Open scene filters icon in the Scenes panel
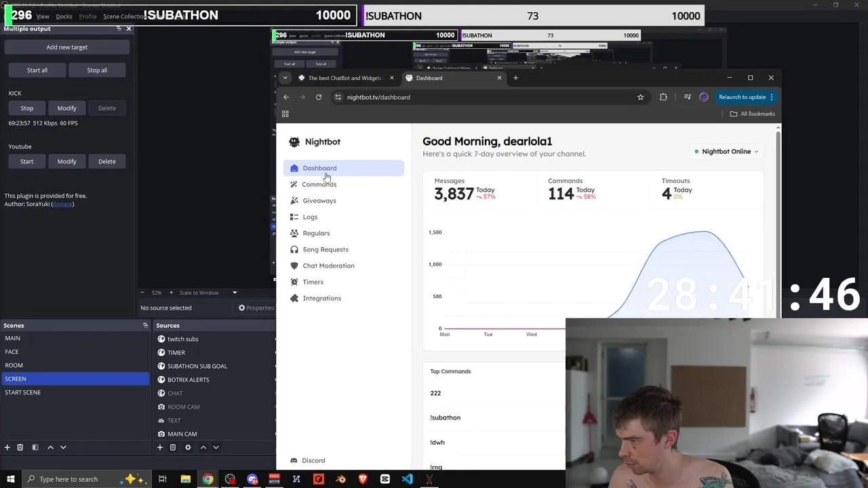 click(35, 447)
